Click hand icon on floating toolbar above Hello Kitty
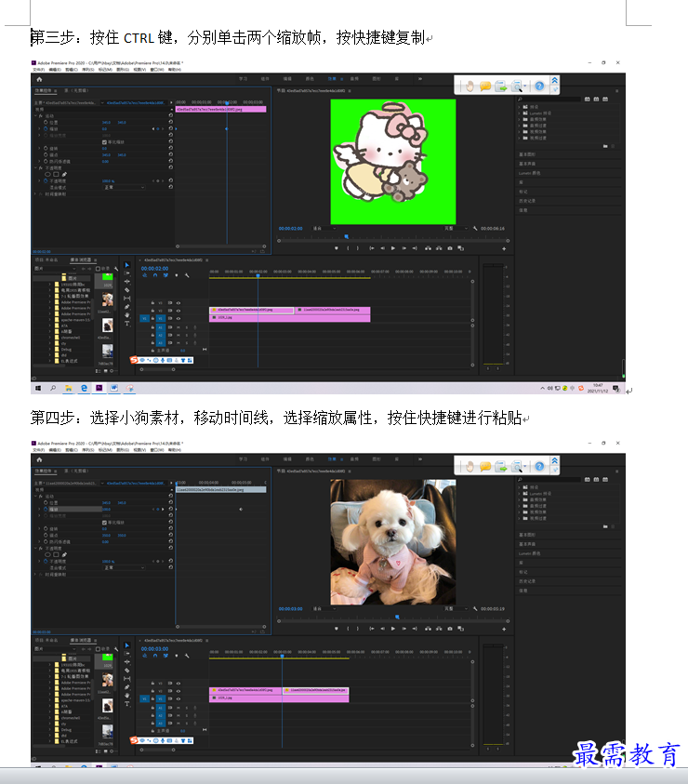Image resolution: width=688 pixels, height=784 pixels. pyautogui.click(x=470, y=86)
